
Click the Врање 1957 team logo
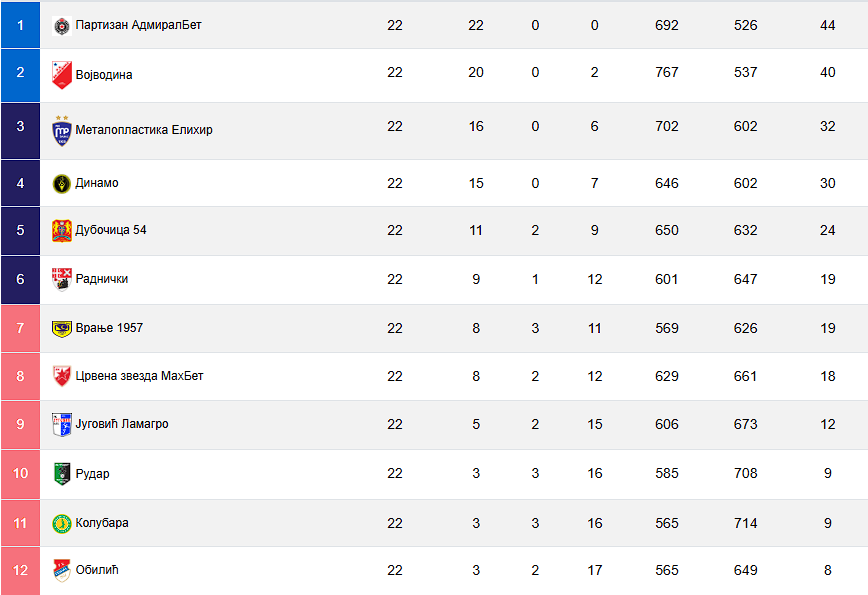click(x=62, y=328)
